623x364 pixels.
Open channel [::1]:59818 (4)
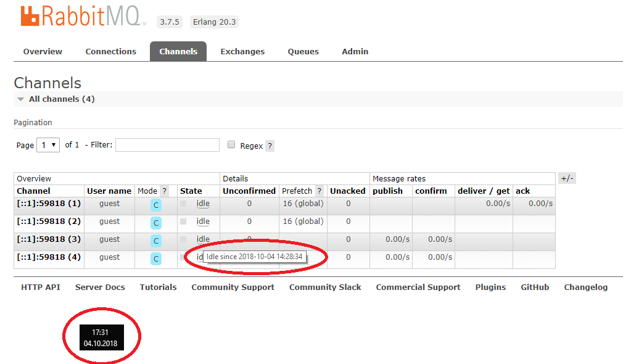pyautogui.click(x=49, y=257)
